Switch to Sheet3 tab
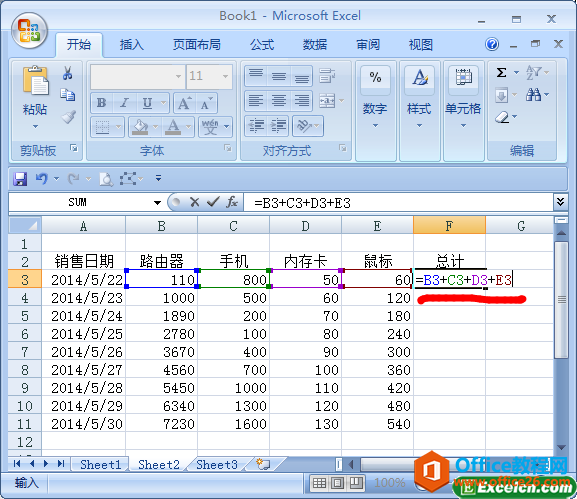The height and width of the screenshot is (499, 577). (217, 464)
